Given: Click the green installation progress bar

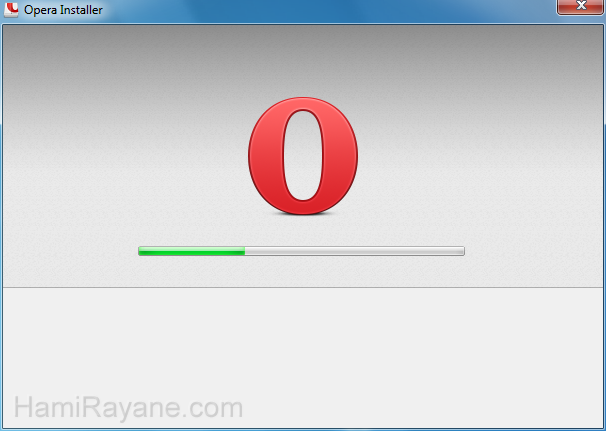Looking at the screenshot, I should tap(301, 251).
